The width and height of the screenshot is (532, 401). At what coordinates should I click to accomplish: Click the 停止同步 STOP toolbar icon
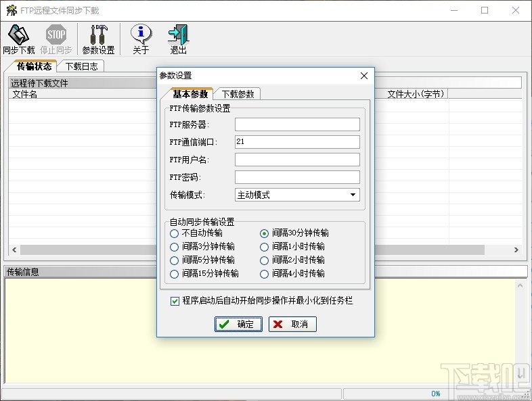[x=56, y=39]
